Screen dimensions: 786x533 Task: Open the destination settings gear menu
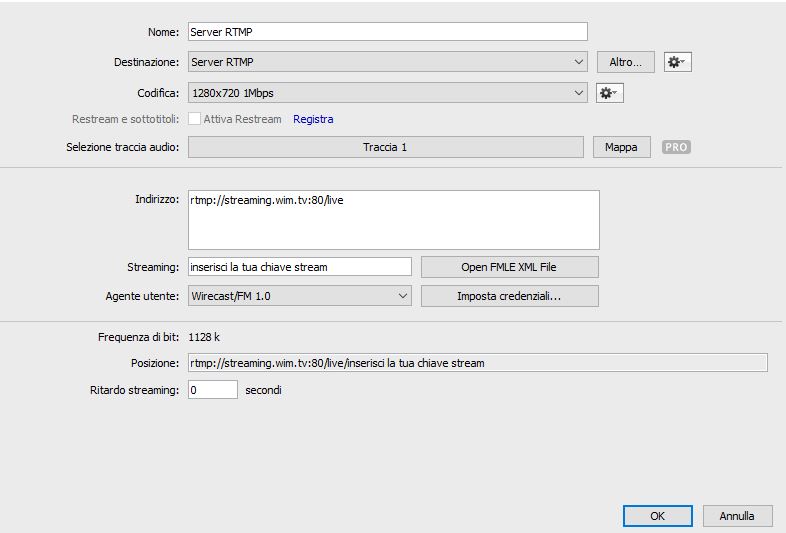point(678,62)
